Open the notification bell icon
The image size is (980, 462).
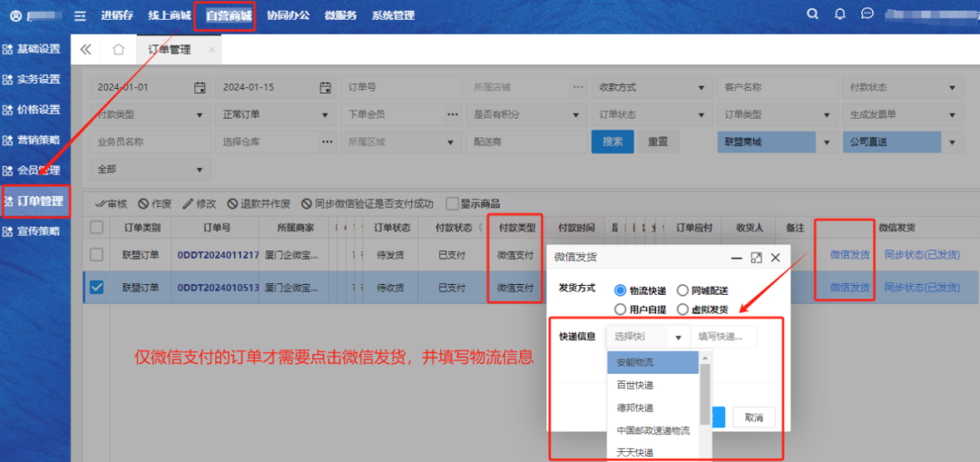point(839,15)
